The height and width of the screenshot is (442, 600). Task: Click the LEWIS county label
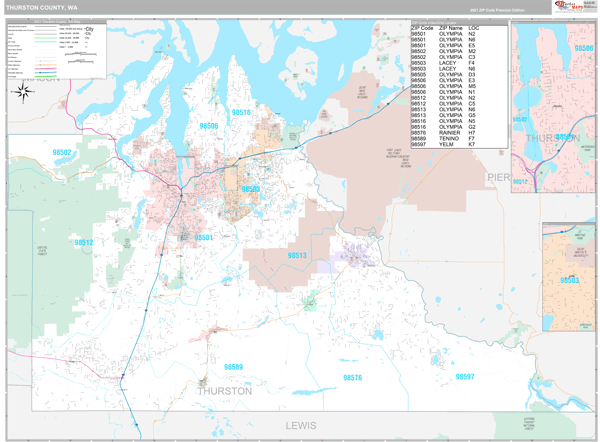click(x=300, y=426)
